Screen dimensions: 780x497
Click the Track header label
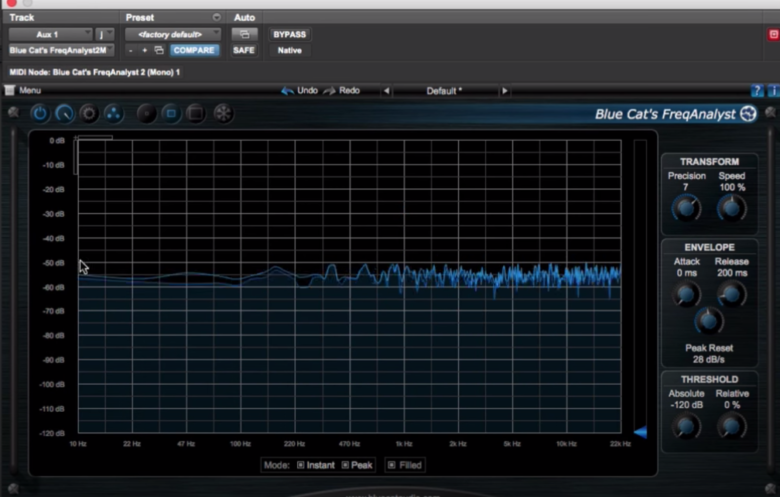[x=22, y=17]
